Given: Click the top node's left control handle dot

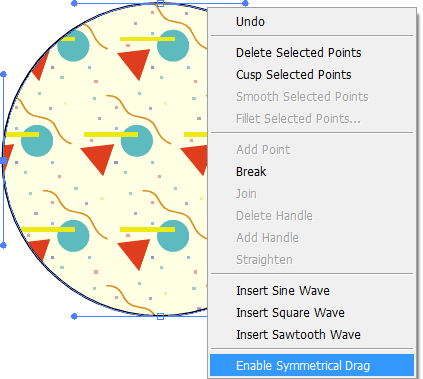Looking at the screenshot, I should [x=74, y=3].
